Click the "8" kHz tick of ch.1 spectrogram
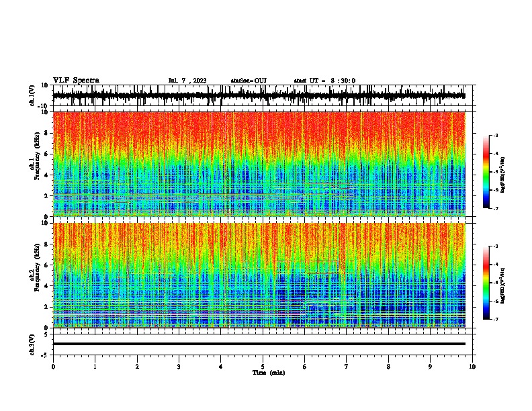This screenshot has height=411, width=532. 47,133
